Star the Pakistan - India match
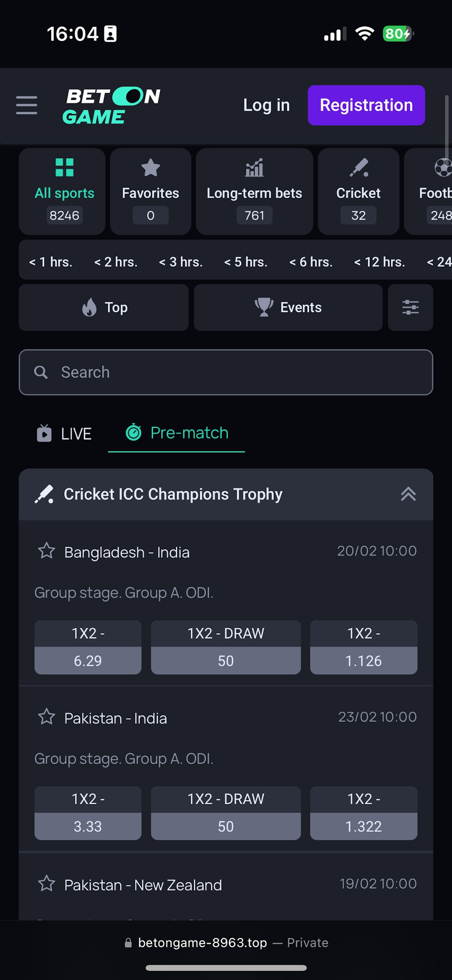Image resolution: width=452 pixels, height=980 pixels. click(x=47, y=717)
